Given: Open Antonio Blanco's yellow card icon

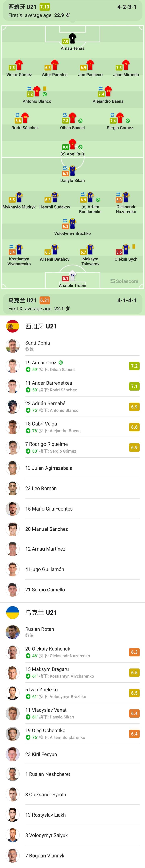Looking at the screenshot, I should tap(45, 89).
